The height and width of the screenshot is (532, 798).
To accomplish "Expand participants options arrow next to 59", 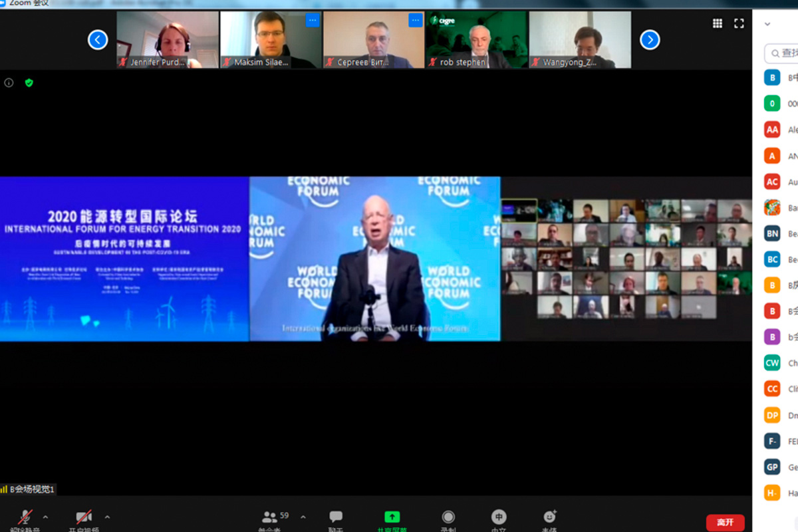I will tap(303, 517).
